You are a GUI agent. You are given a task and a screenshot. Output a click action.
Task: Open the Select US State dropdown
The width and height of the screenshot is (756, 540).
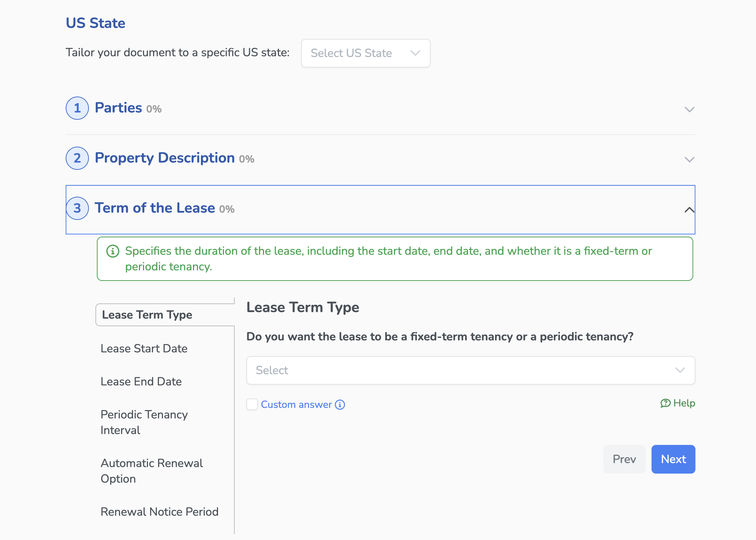[x=365, y=53]
